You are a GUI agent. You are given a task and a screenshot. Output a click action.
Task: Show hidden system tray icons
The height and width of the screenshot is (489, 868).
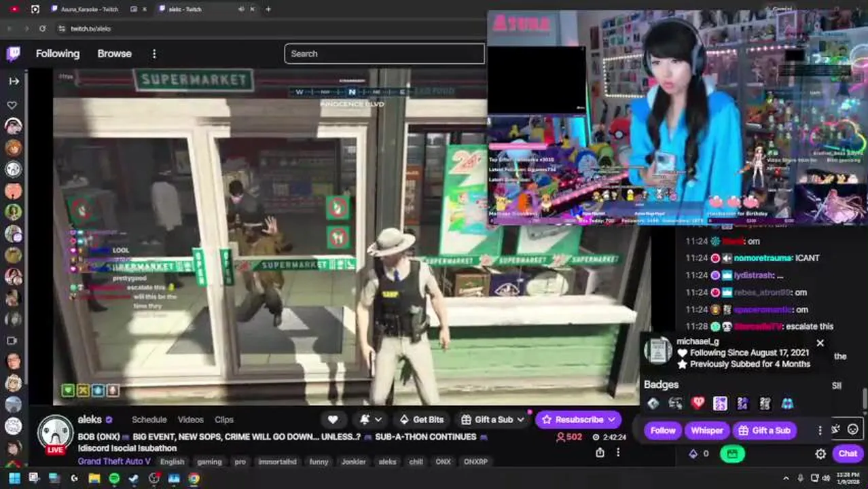786,478
